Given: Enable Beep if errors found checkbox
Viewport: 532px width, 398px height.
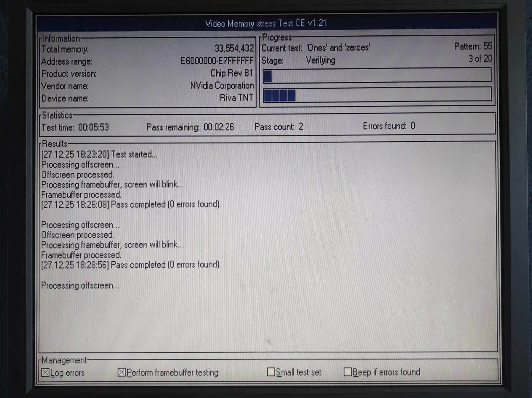Looking at the screenshot, I should coord(348,372).
